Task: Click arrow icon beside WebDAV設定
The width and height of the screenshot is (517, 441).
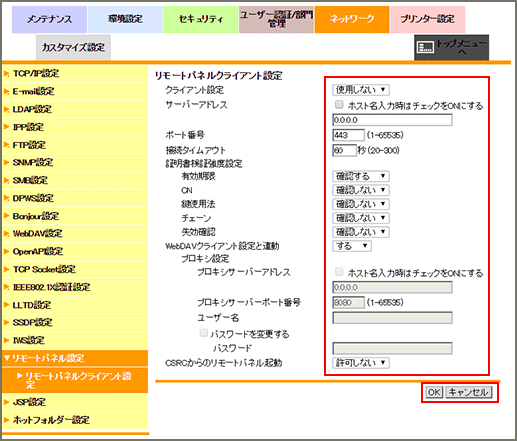Action: tap(6, 233)
